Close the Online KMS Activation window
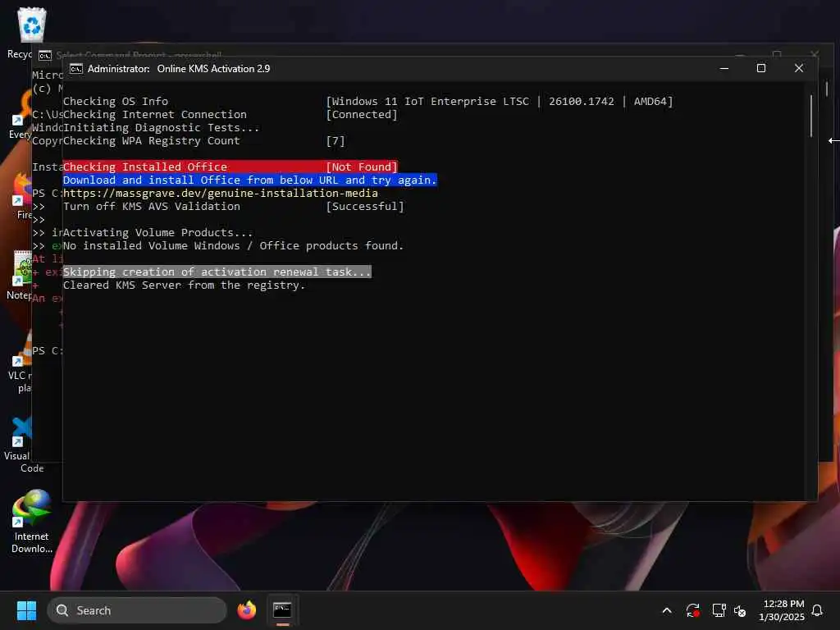The width and height of the screenshot is (840, 630). coord(798,69)
